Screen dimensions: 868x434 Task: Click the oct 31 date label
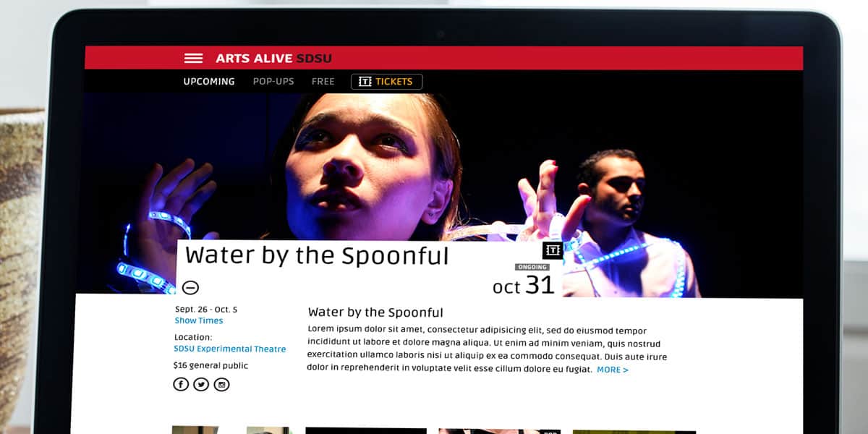(524, 285)
